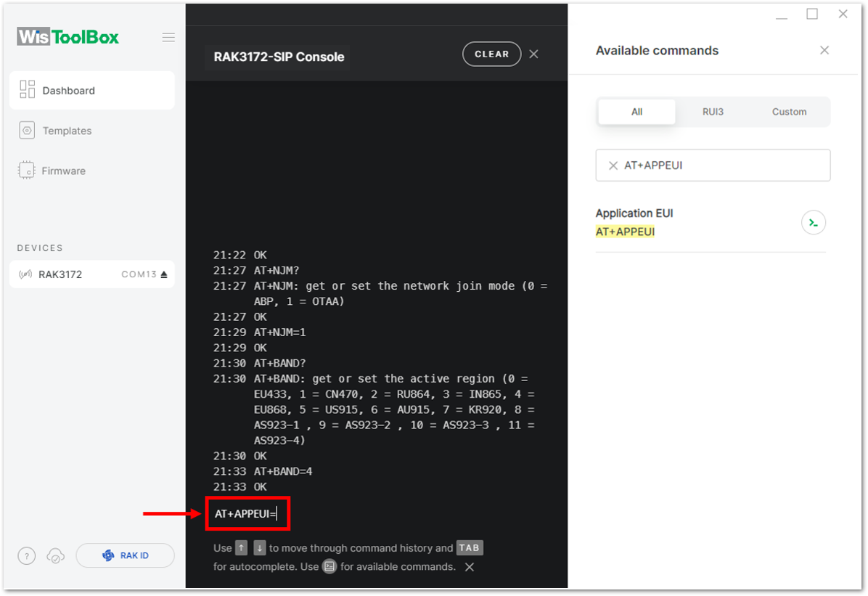
Task: Click the Firmware chip icon
Action: [x=27, y=171]
